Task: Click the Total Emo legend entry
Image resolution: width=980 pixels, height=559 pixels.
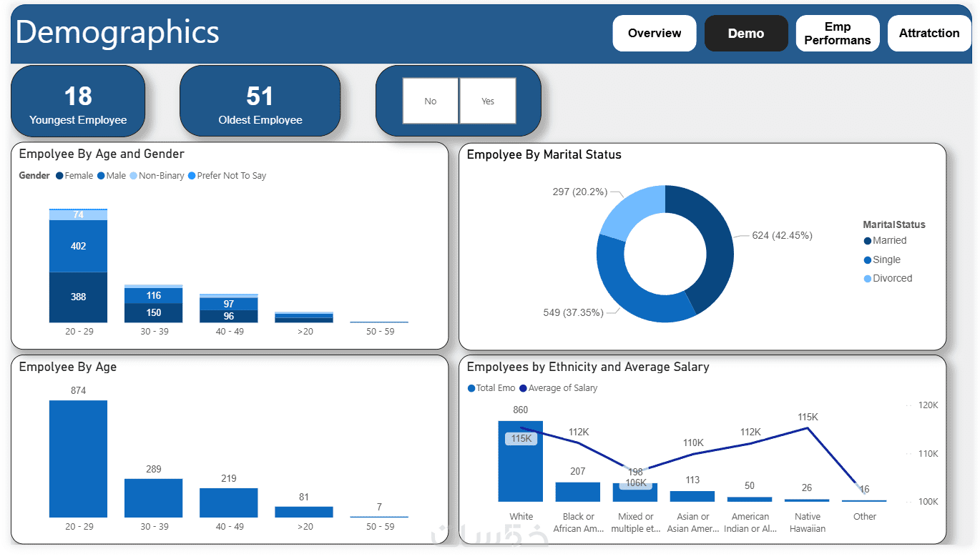Action: click(491, 388)
